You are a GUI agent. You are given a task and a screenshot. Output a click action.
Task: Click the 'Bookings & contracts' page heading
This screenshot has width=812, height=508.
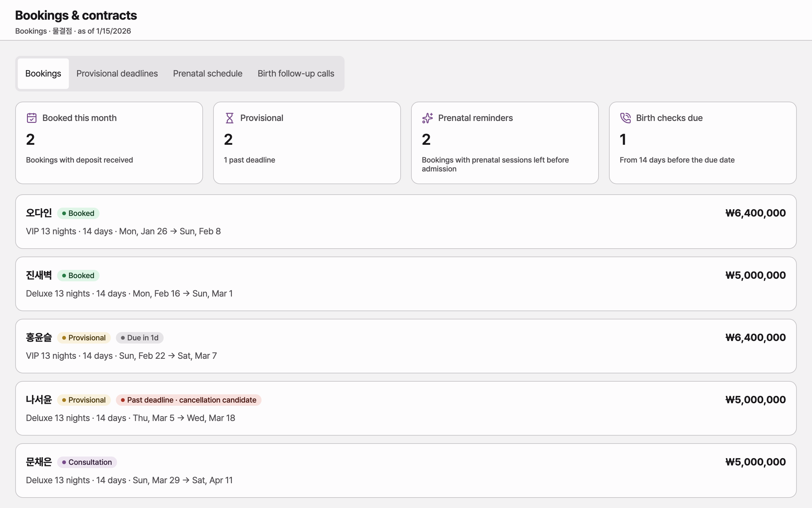pyautogui.click(x=76, y=16)
